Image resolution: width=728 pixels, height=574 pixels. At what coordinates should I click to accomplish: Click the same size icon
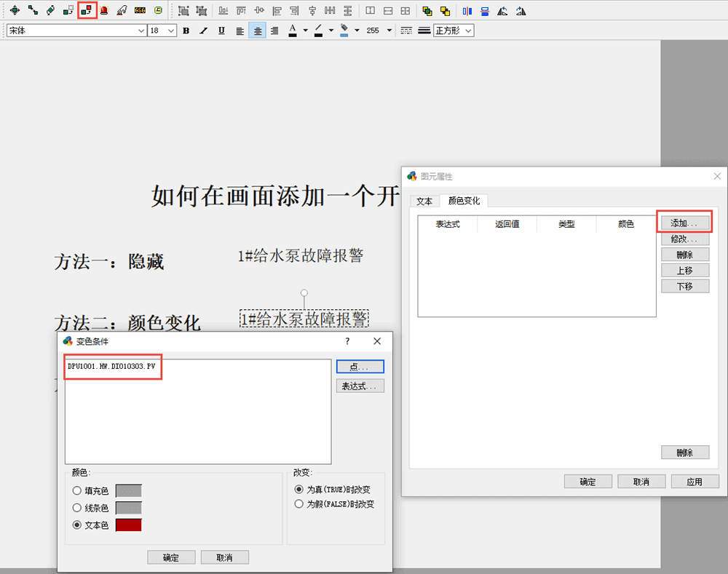point(405,11)
